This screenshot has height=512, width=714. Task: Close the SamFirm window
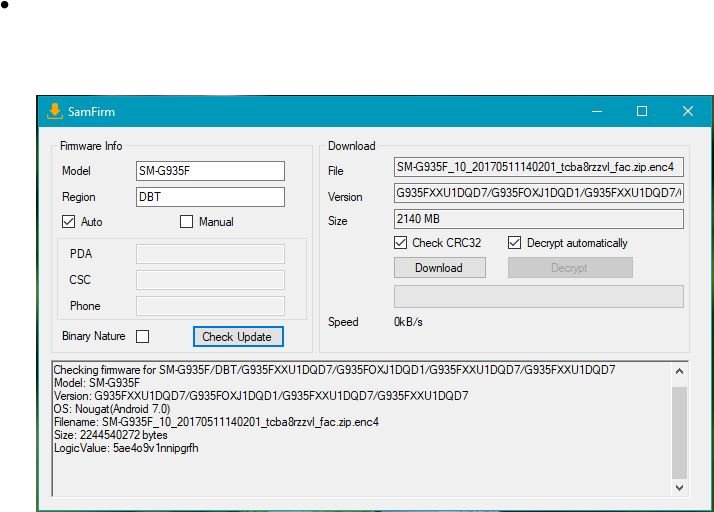click(688, 111)
